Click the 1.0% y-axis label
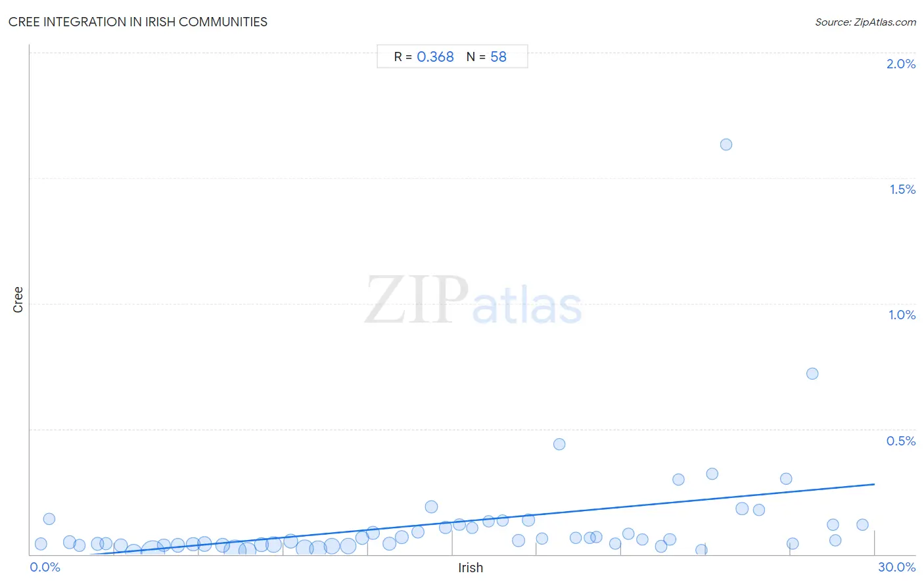 902,315
